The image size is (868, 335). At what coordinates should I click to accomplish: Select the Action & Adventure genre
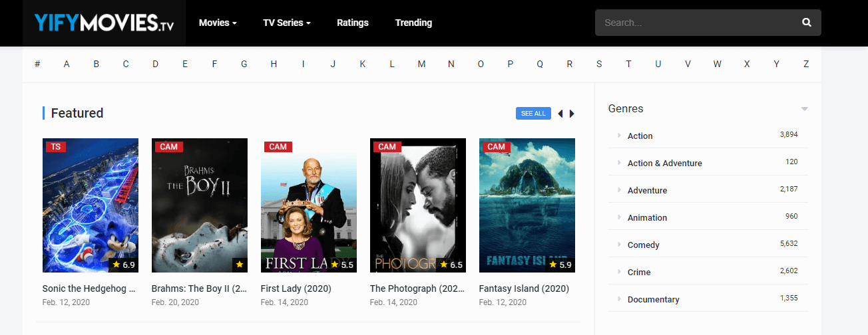click(664, 164)
